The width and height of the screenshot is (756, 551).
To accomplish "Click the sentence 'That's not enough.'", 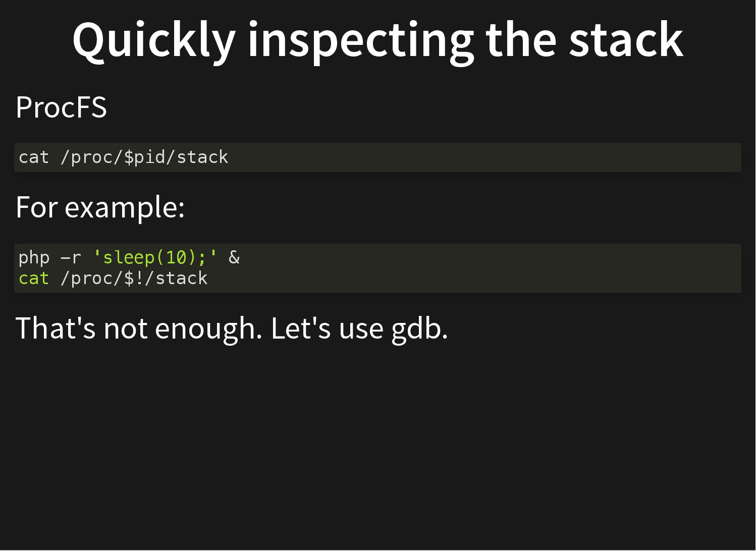I will tap(139, 328).
